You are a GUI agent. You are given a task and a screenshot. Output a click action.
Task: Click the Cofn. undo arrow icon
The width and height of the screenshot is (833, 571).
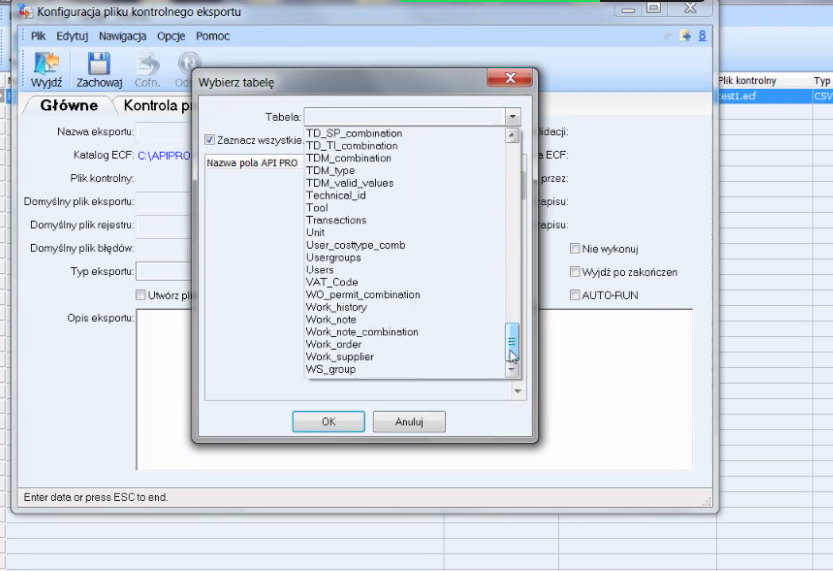[x=148, y=63]
